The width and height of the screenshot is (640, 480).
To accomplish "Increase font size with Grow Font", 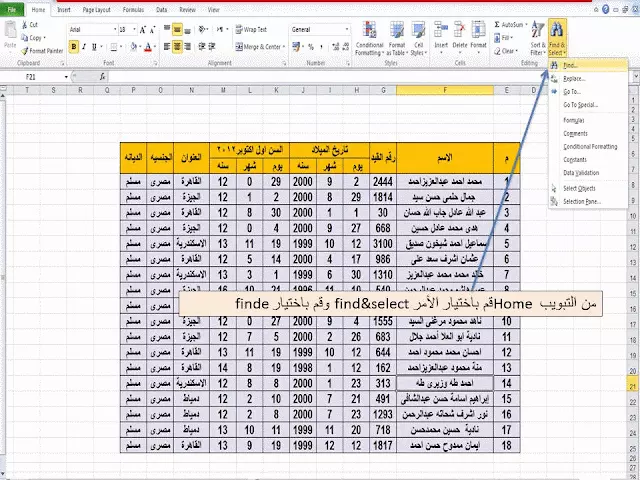I will [142, 30].
